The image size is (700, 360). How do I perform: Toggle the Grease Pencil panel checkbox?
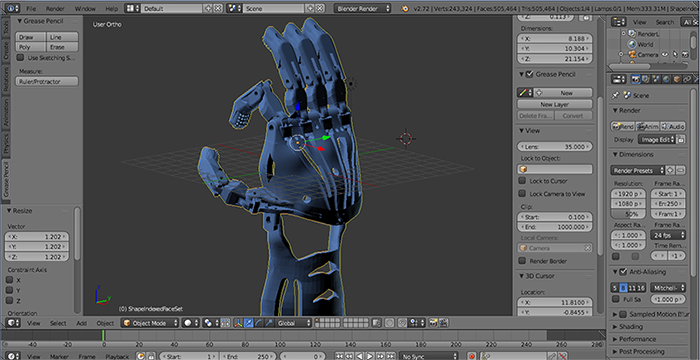coord(529,74)
